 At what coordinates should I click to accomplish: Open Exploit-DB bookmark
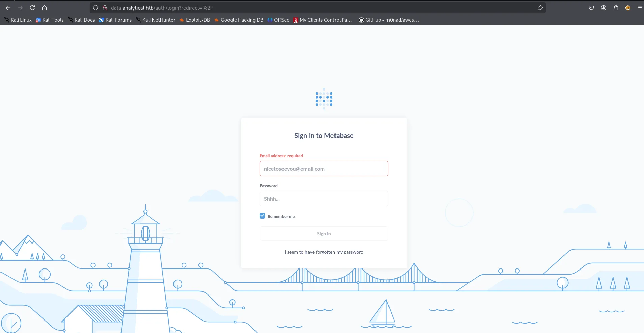(195, 20)
